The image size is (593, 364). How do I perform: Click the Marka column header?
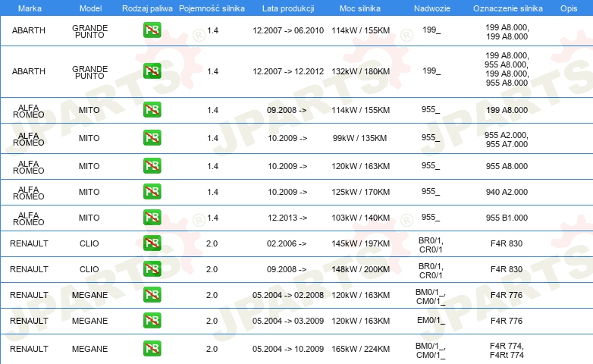(30, 7)
